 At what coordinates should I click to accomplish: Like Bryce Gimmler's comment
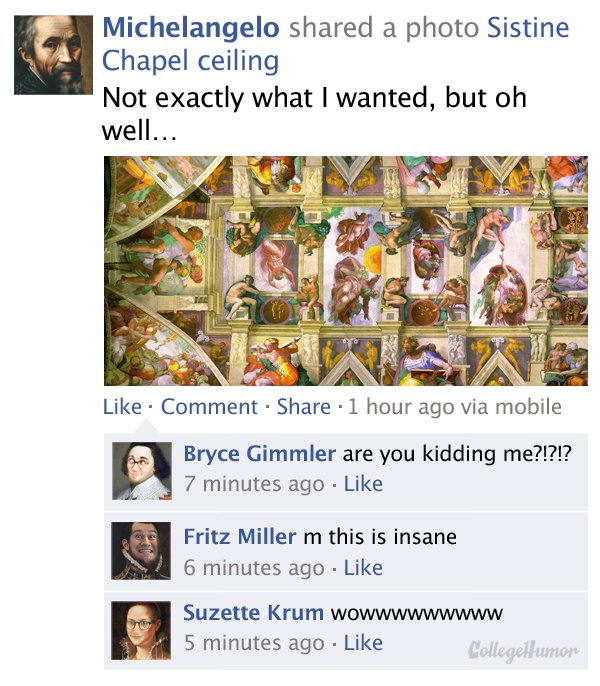(x=363, y=484)
